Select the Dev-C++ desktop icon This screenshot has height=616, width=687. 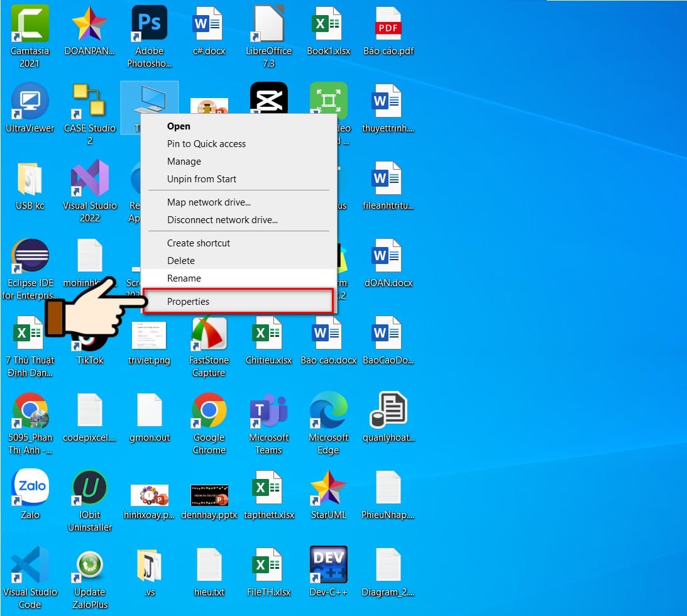point(328,564)
